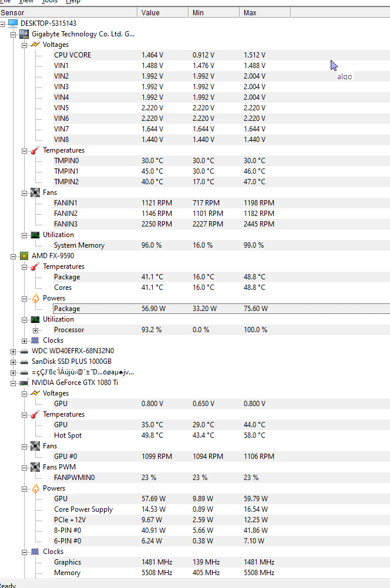The height and width of the screenshot is (588, 390).
Task: Click the AMD FX-9590 processor chip icon
Action: pyautogui.click(x=23, y=256)
